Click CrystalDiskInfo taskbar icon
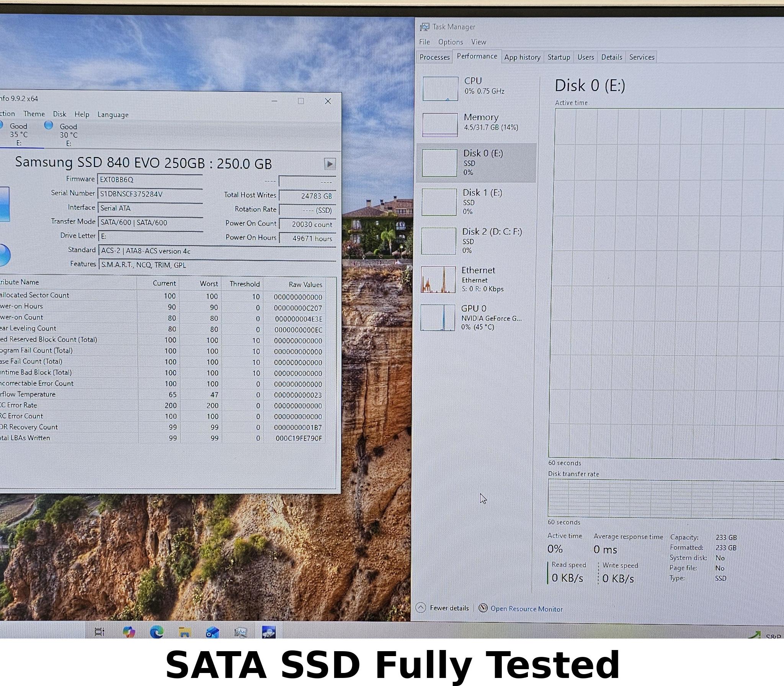 pos(269,632)
